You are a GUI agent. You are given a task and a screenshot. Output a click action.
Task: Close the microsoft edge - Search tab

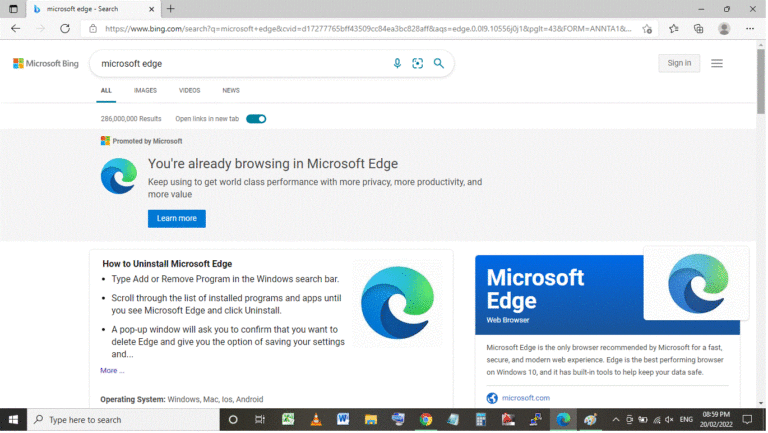click(x=151, y=9)
